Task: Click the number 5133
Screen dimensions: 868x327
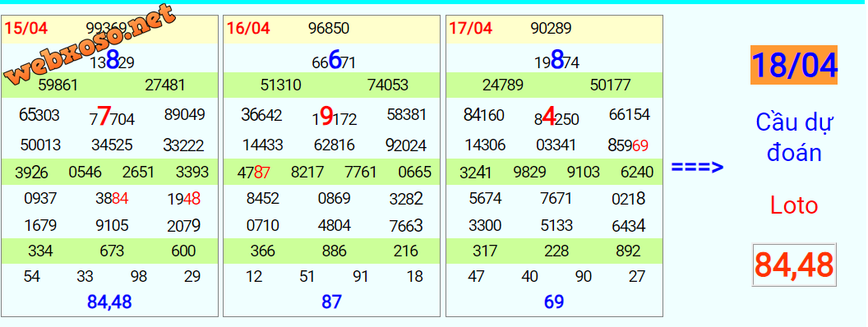Action: (556, 226)
